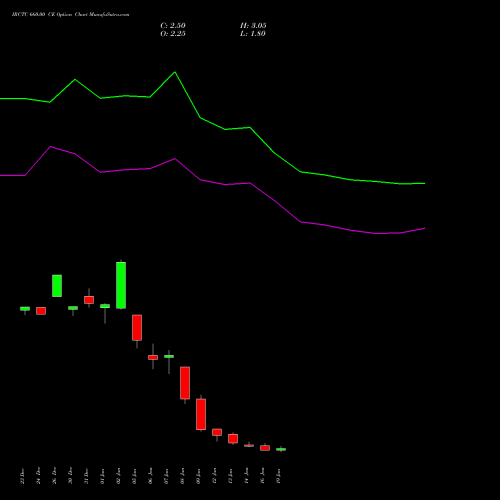The width and height of the screenshot is (500, 500).
Task: Click the last date label on the axis
Action: click(278, 476)
